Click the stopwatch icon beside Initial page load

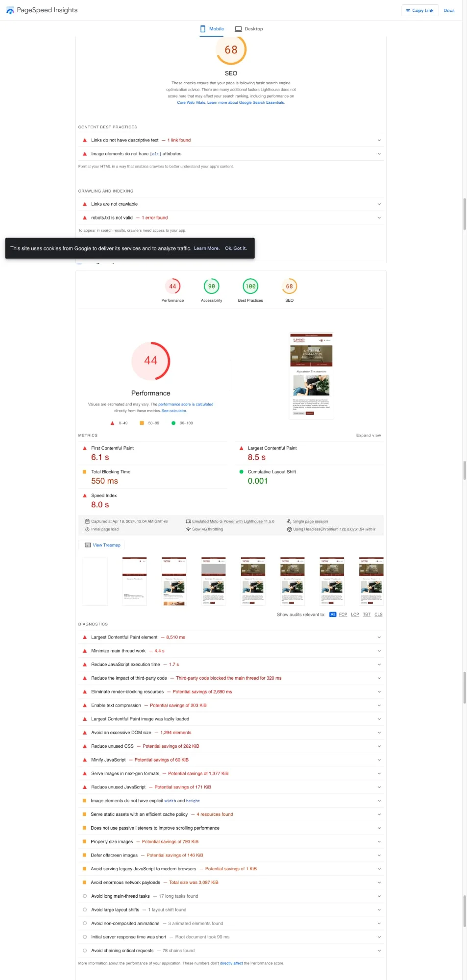pos(87,529)
